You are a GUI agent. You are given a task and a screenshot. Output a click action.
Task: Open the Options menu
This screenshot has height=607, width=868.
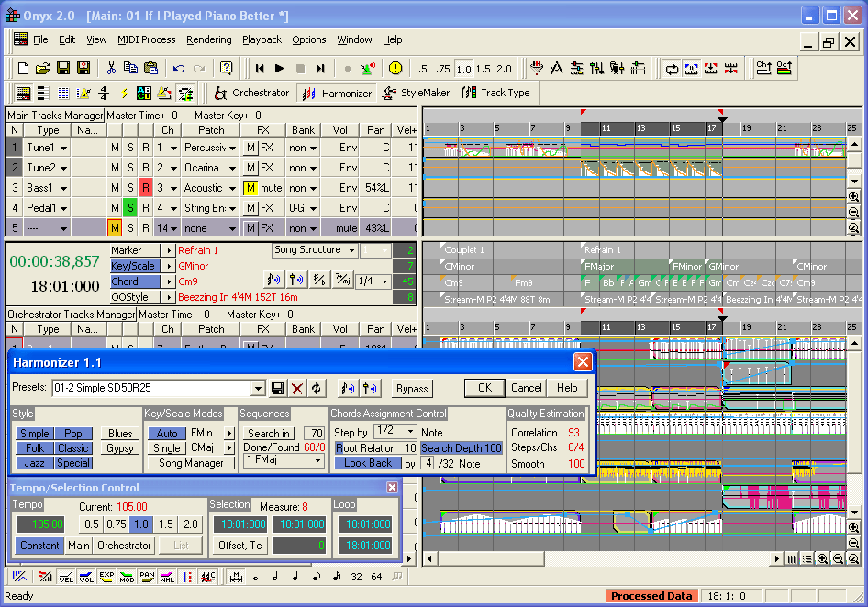[309, 39]
